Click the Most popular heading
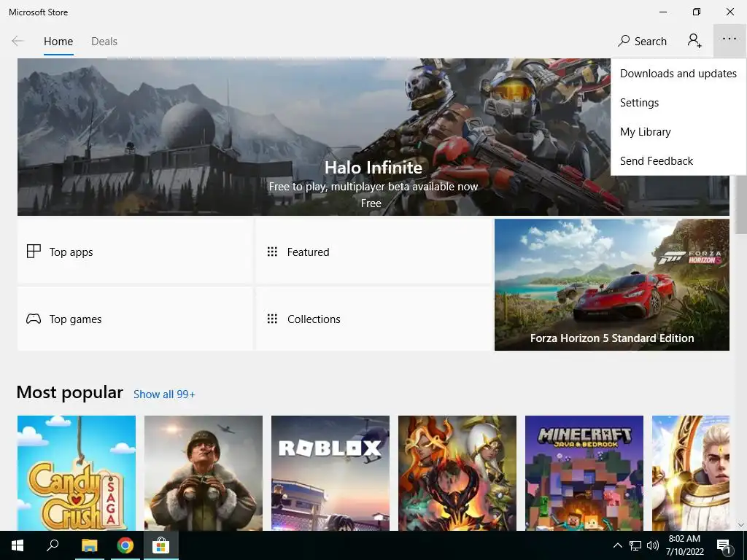The width and height of the screenshot is (747, 560). pos(69,392)
